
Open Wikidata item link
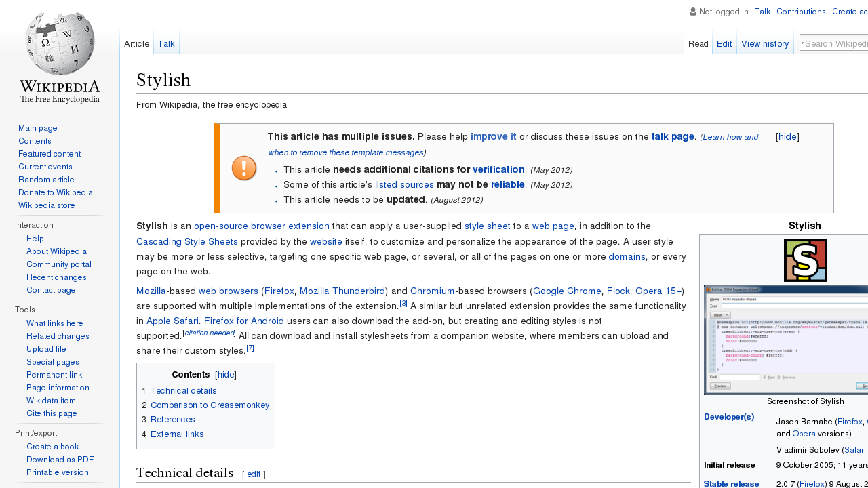51,401
